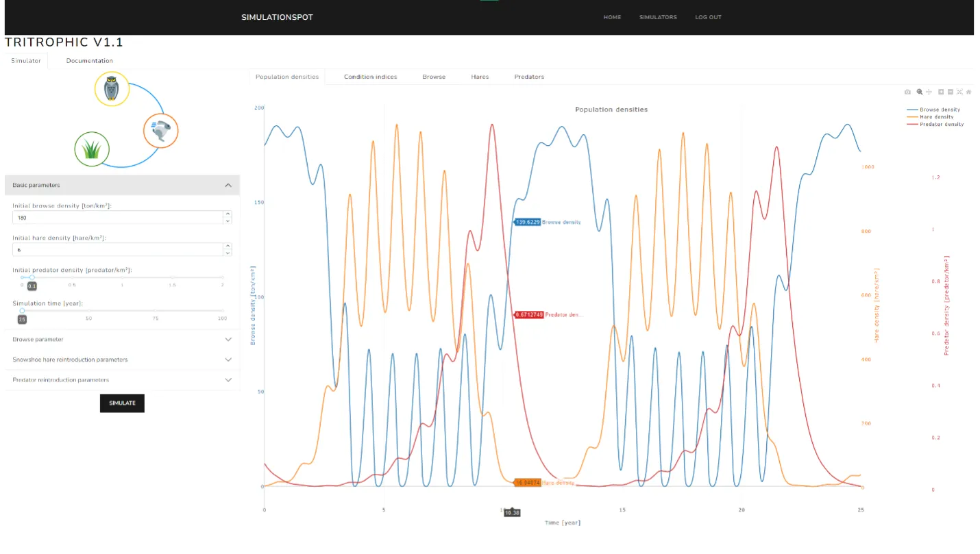Click the Population densities chart title
The height and width of the screenshot is (554, 980).
(x=611, y=110)
